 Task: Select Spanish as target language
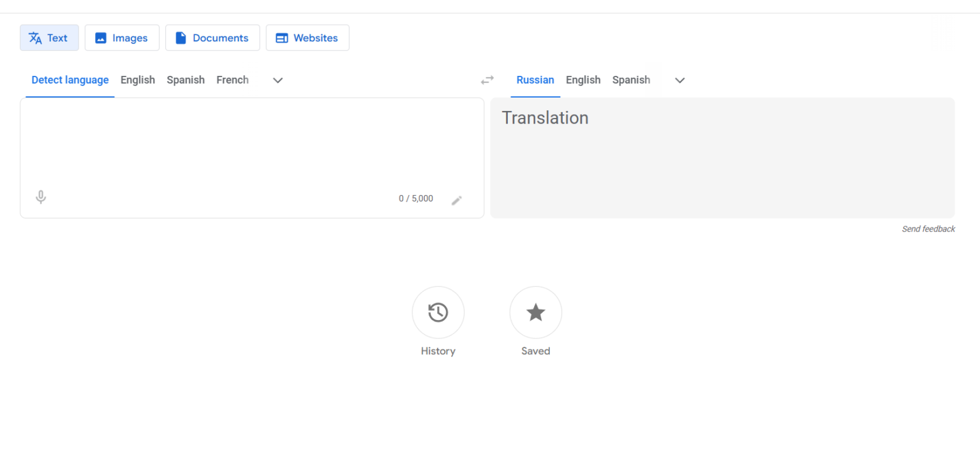(631, 80)
